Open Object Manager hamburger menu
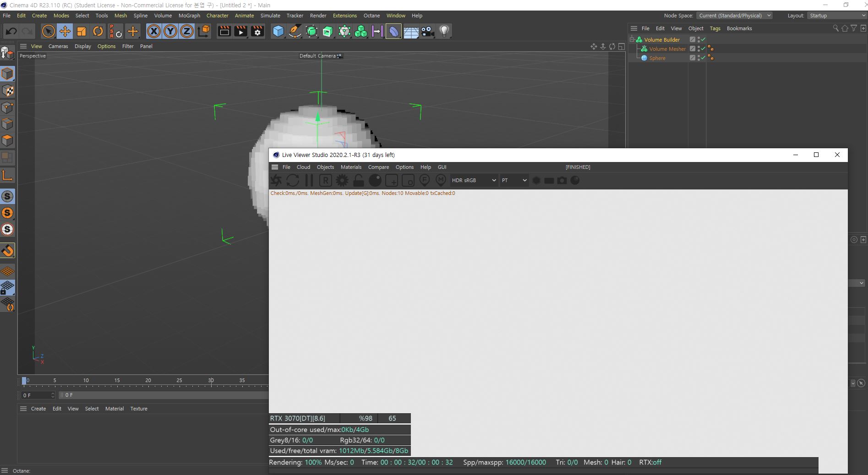This screenshot has height=475, width=868. [634, 28]
